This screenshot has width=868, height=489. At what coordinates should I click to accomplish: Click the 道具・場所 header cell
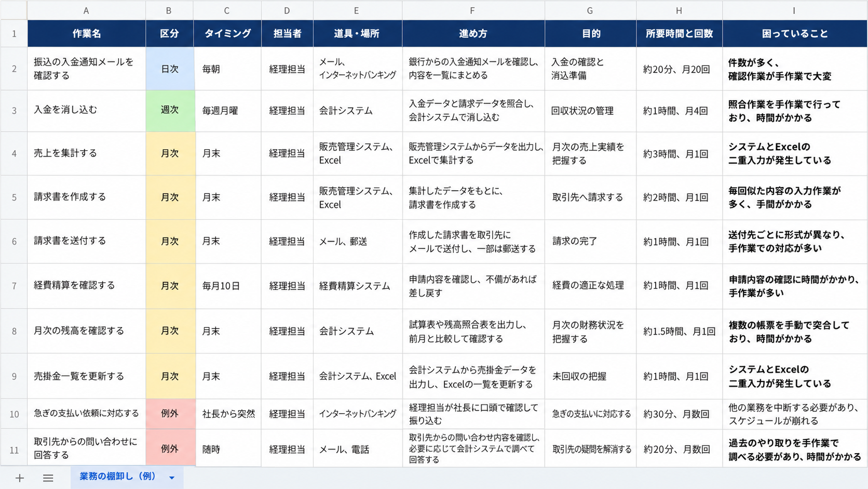357,34
